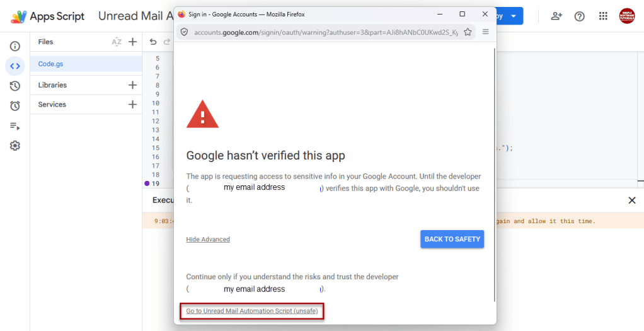This screenshot has width=644, height=331.
Task: Click line number 15 in editor gutter
Action: [155, 148]
